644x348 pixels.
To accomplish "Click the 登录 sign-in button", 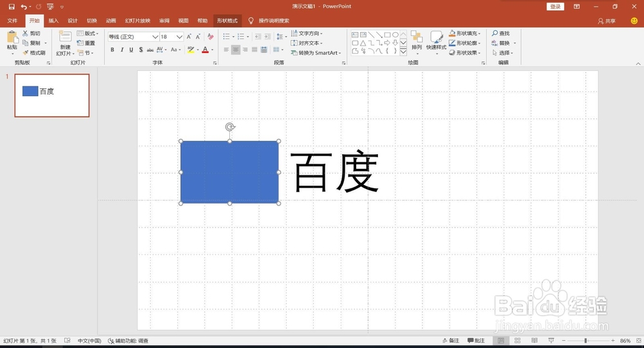I will tap(555, 6).
